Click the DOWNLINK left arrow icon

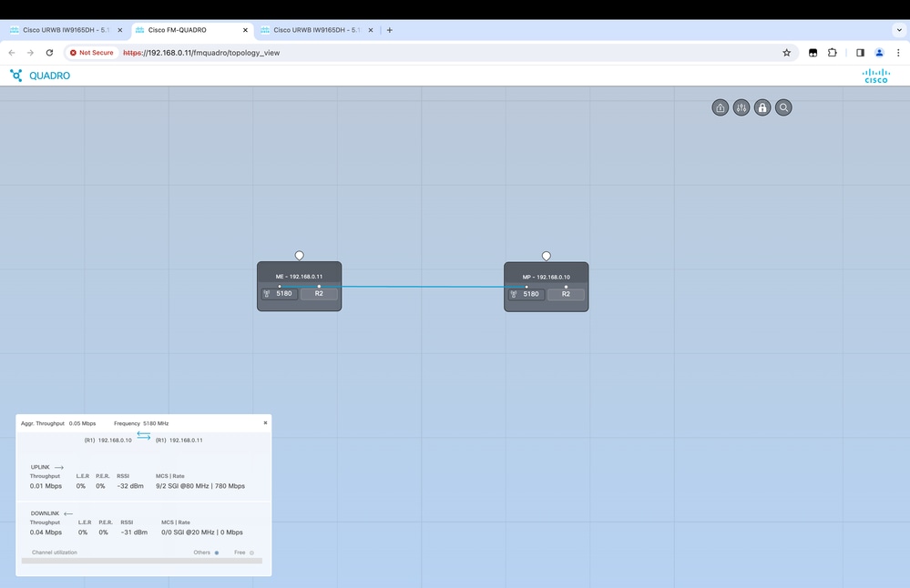tap(68, 513)
